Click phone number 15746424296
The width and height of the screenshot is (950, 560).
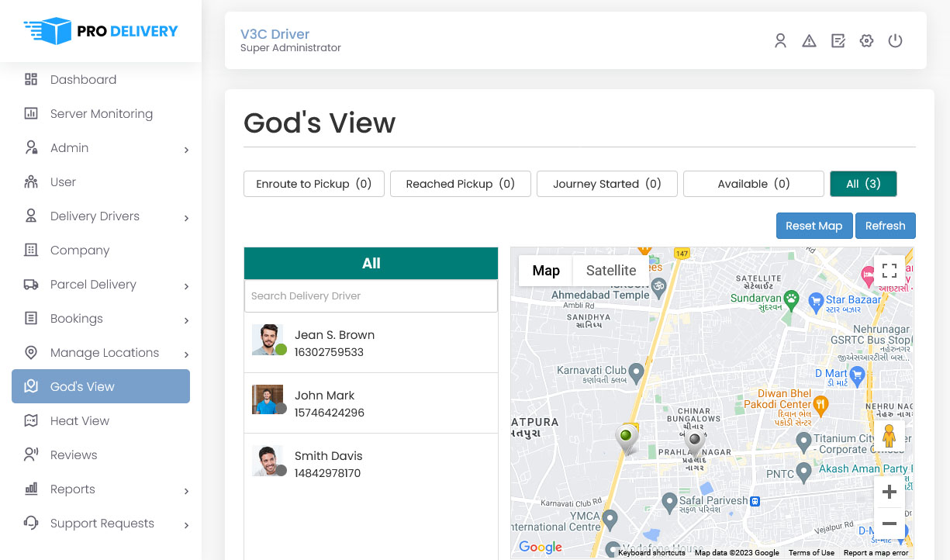[x=330, y=413]
